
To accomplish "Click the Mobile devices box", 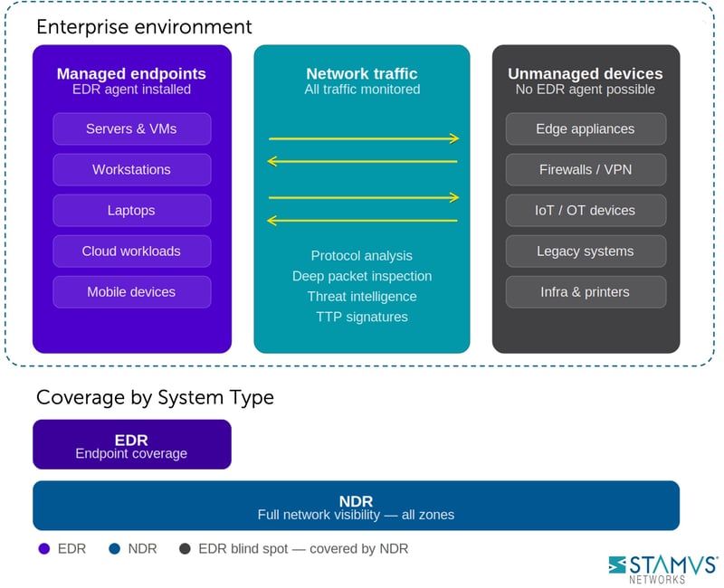I will [x=131, y=291].
